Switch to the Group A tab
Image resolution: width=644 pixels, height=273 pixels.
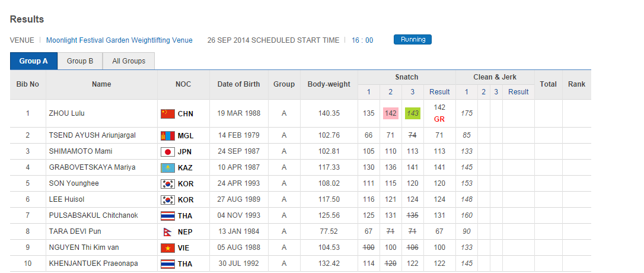pyautogui.click(x=34, y=61)
